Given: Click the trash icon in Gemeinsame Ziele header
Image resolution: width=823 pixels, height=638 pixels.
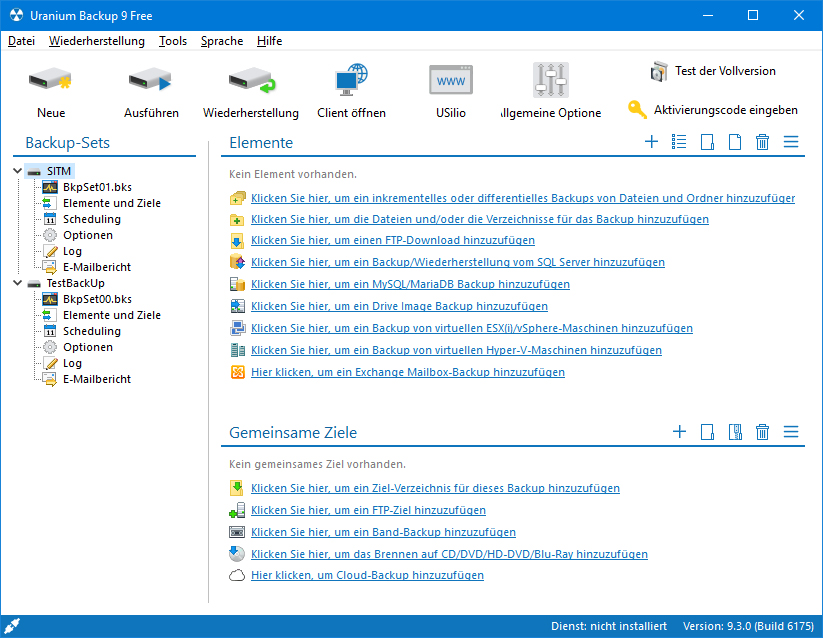Looking at the screenshot, I should click(762, 432).
